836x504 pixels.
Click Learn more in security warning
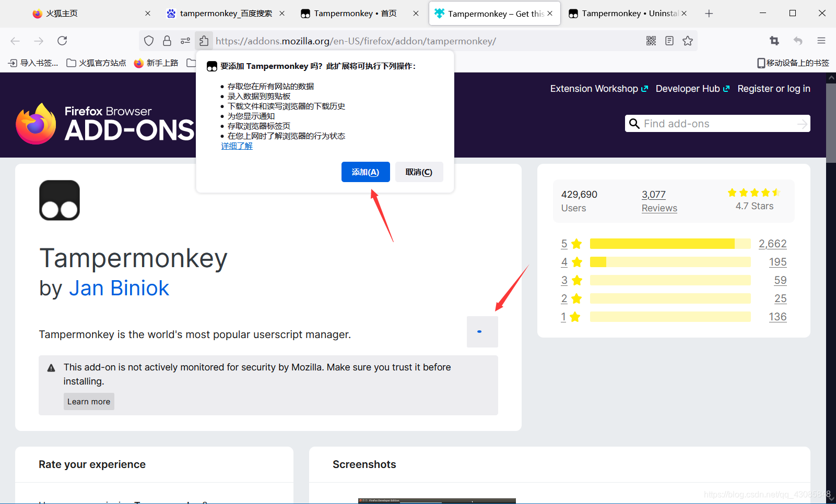click(89, 402)
